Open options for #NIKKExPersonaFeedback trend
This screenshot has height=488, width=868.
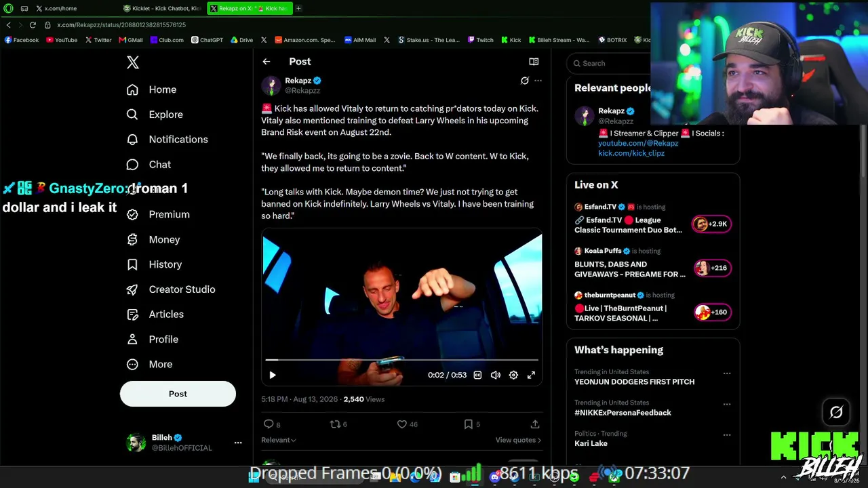point(727,404)
